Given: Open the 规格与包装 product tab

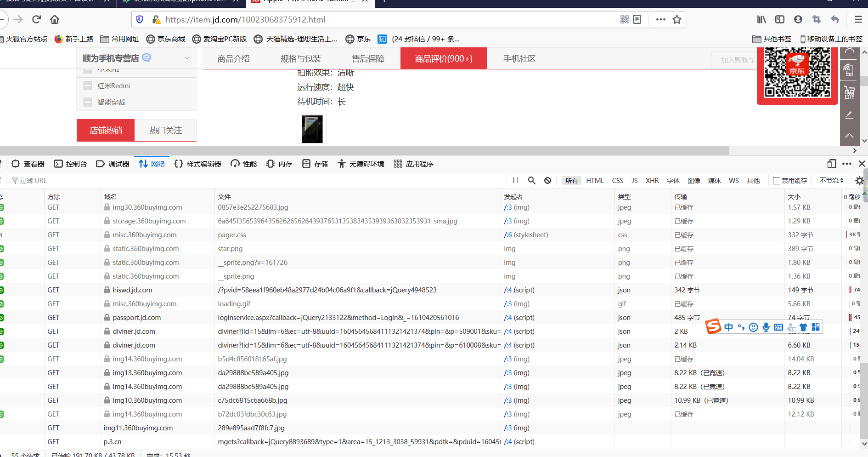Looking at the screenshot, I should pos(301,59).
